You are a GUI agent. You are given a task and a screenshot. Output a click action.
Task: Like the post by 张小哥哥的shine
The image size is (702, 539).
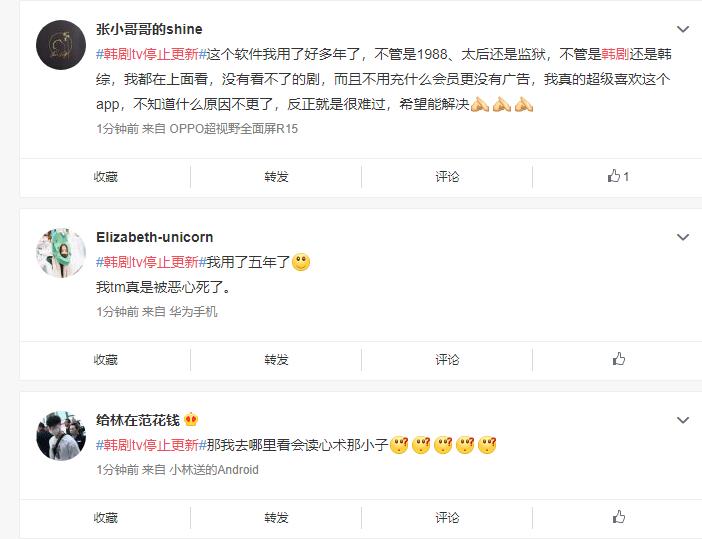618,176
